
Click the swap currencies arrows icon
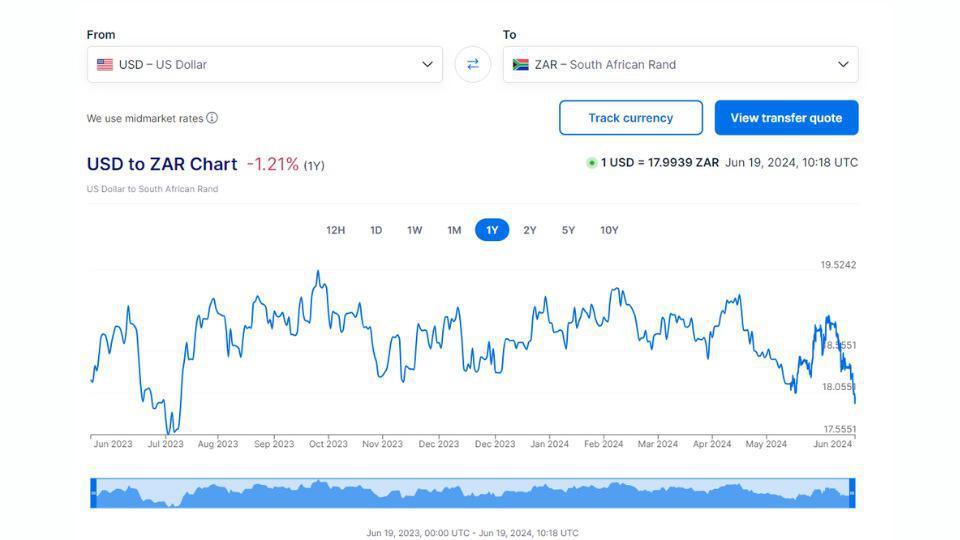(x=472, y=64)
